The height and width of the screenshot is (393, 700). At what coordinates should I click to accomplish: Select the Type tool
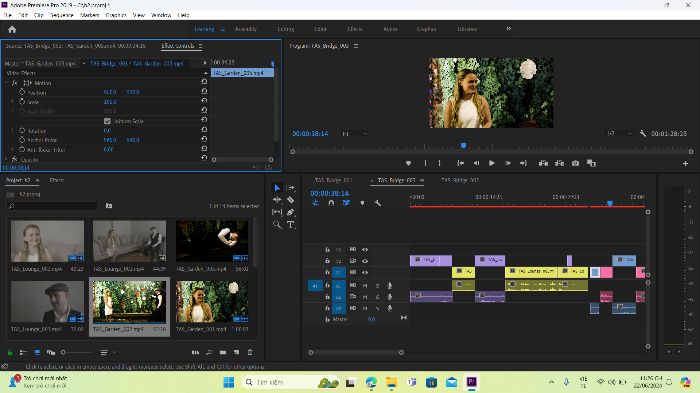point(290,225)
